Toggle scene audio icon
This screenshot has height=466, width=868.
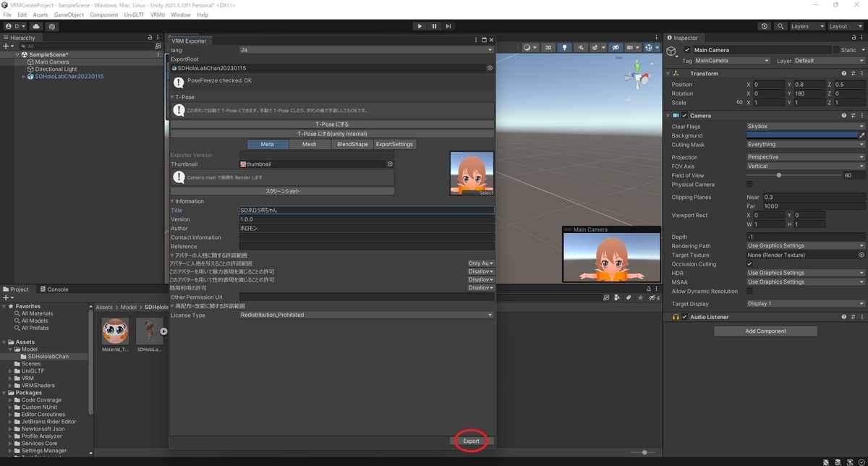point(581,48)
